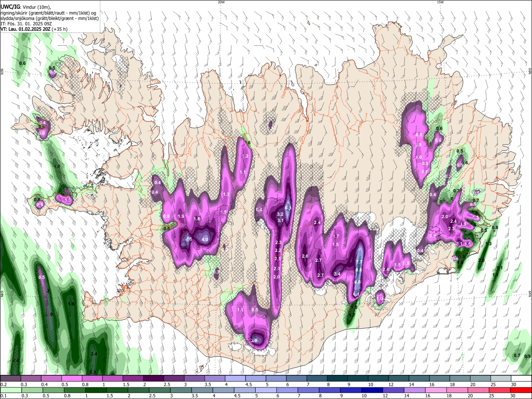Click the 7.7 snowfall value on the map
532x399 pixels.
(x=360, y=262)
